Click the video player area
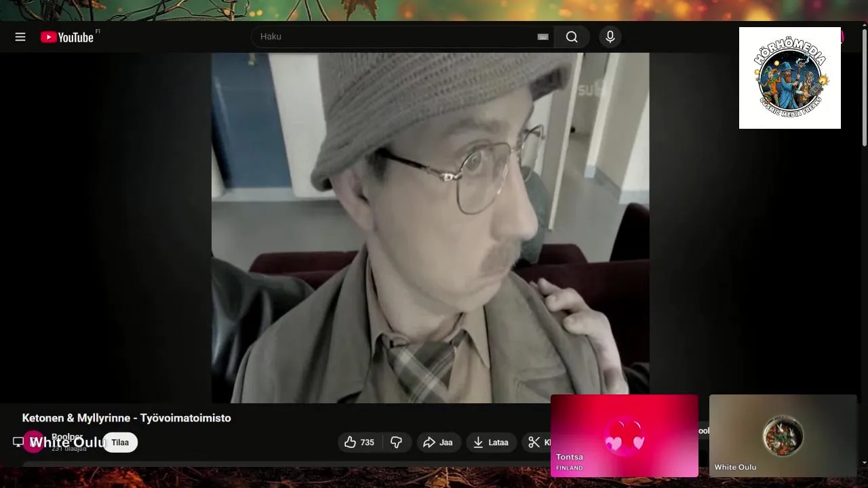Viewport: 868px width, 488px height. tap(431, 228)
